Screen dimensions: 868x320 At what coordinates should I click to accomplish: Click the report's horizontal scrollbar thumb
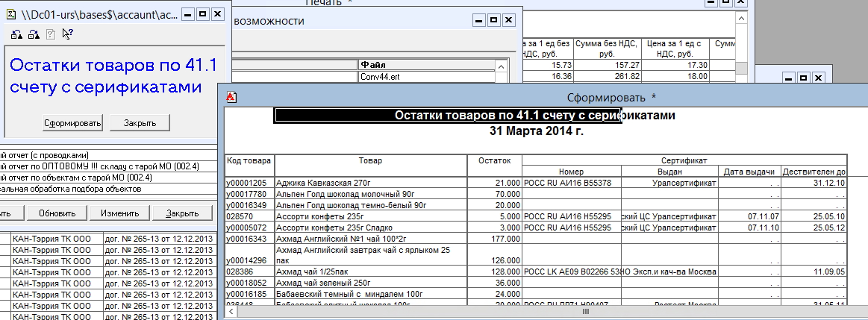point(584,312)
